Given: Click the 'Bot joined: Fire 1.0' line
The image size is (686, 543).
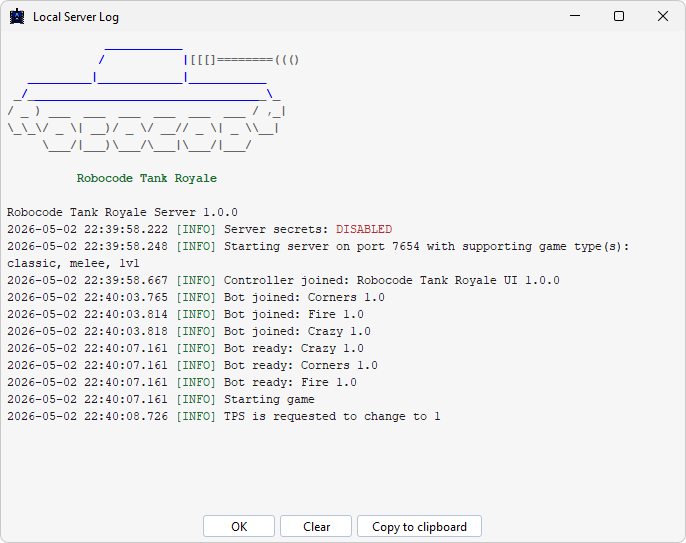Looking at the screenshot, I should tap(185, 314).
